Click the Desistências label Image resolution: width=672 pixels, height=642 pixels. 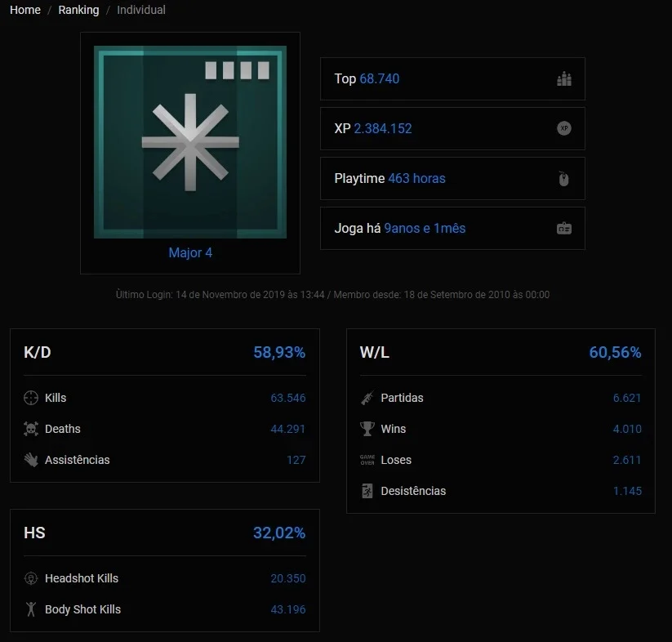click(x=414, y=491)
